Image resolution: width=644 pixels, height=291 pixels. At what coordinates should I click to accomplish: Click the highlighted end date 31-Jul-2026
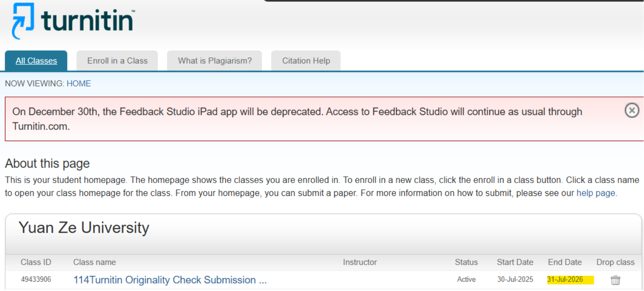click(x=565, y=280)
